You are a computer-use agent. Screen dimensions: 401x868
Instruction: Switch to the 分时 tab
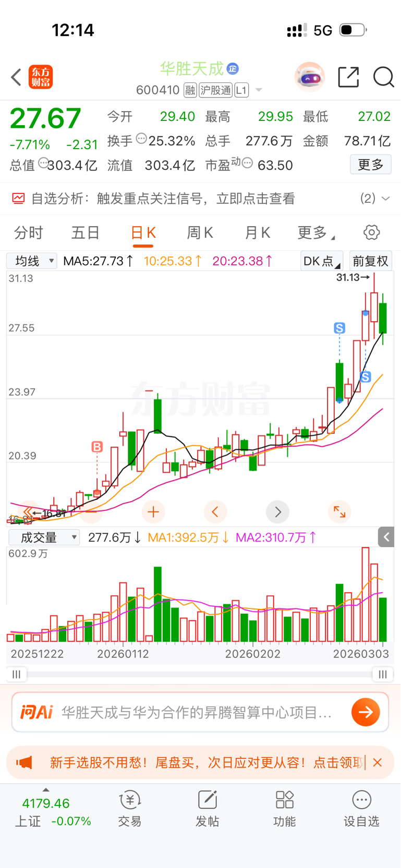click(x=29, y=233)
